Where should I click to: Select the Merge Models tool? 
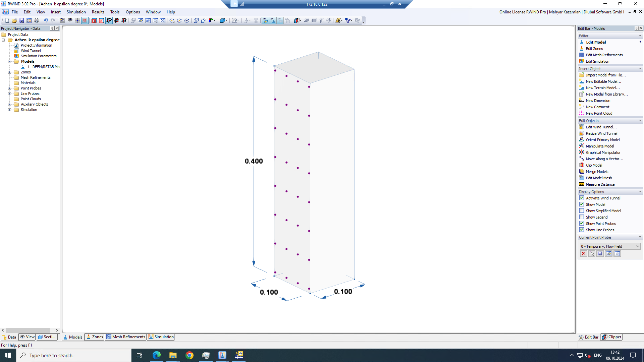[597, 172]
